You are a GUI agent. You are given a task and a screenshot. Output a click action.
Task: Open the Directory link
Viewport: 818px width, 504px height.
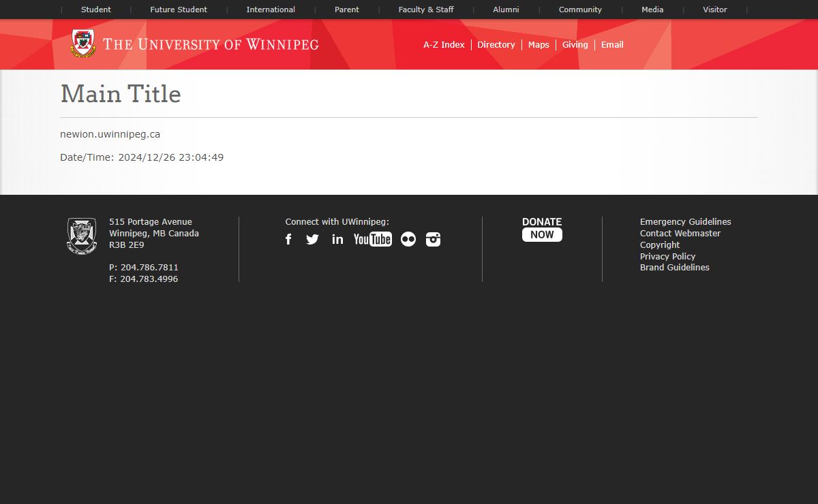coord(496,45)
